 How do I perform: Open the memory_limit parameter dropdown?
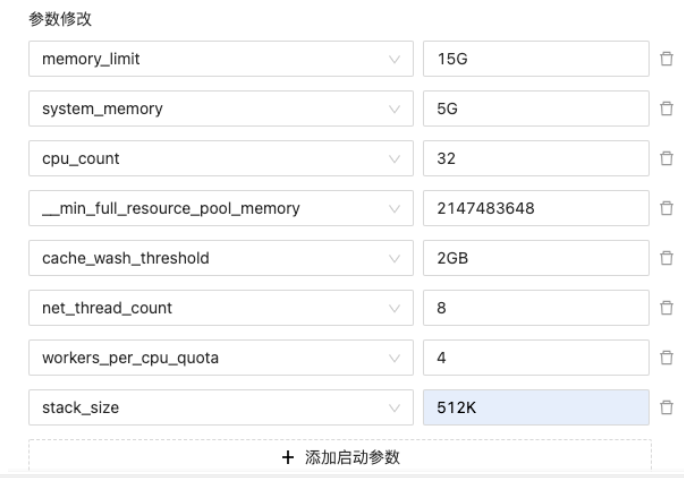(x=220, y=60)
